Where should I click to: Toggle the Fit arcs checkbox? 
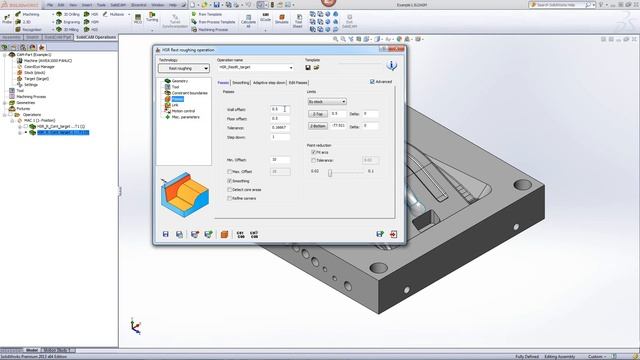pyautogui.click(x=313, y=152)
